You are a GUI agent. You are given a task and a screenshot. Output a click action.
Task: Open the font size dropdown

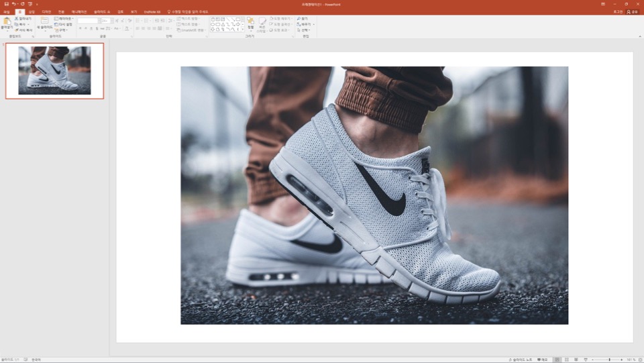(x=112, y=21)
